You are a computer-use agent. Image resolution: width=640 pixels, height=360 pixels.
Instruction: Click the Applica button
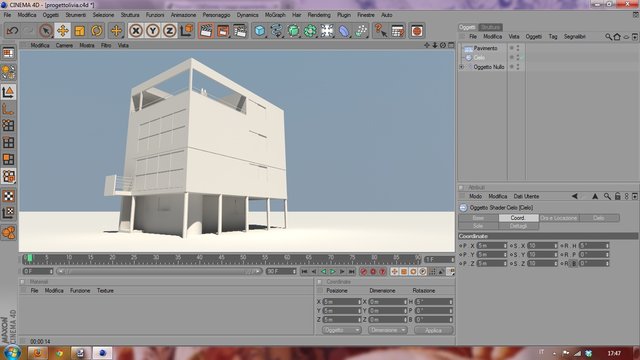click(x=433, y=330)
